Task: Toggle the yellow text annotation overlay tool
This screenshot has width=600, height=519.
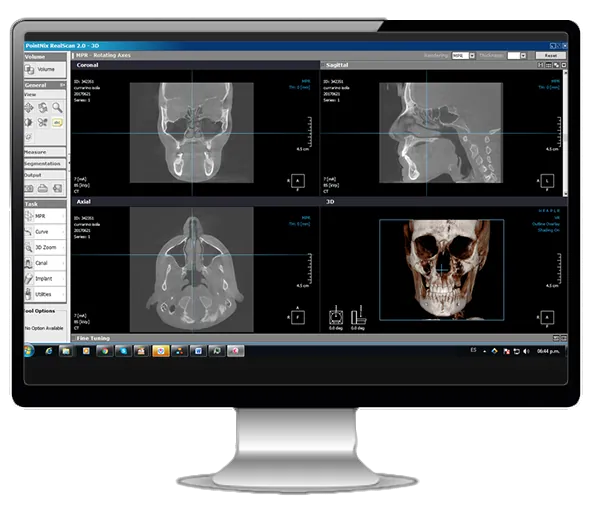Action: [57, 122]
